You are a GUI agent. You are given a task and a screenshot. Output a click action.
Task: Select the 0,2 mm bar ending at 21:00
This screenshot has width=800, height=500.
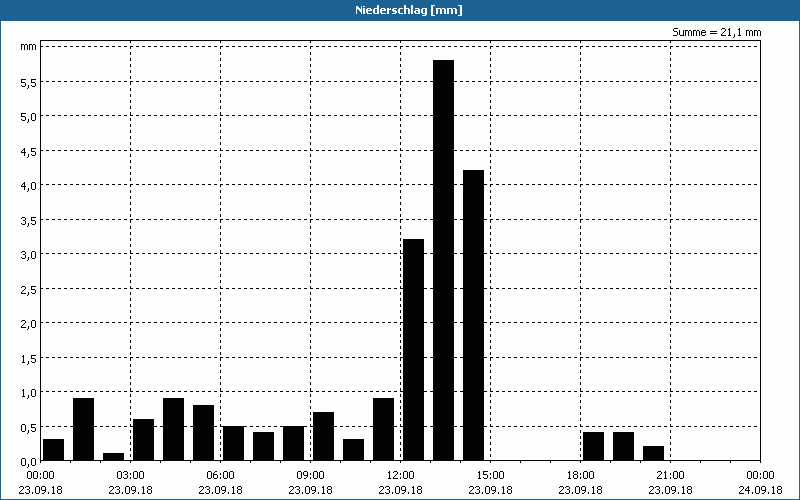pos(654,453)
